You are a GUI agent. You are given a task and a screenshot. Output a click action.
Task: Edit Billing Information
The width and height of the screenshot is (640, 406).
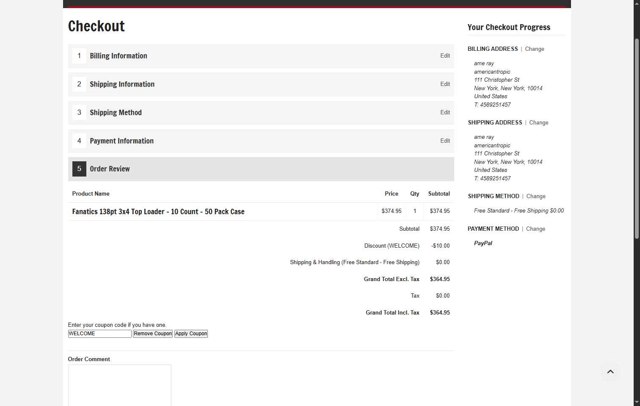point(445,55)
